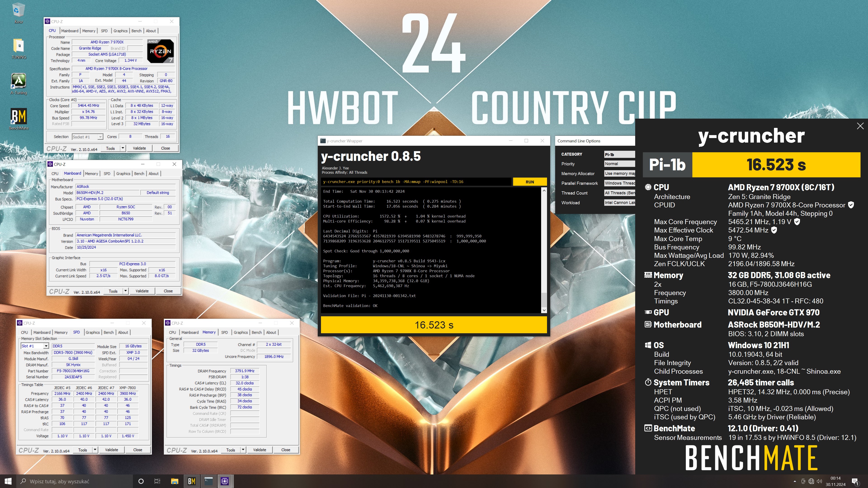
Task: Open the taskbar clock showing 00:14
Action: [836, 481]
